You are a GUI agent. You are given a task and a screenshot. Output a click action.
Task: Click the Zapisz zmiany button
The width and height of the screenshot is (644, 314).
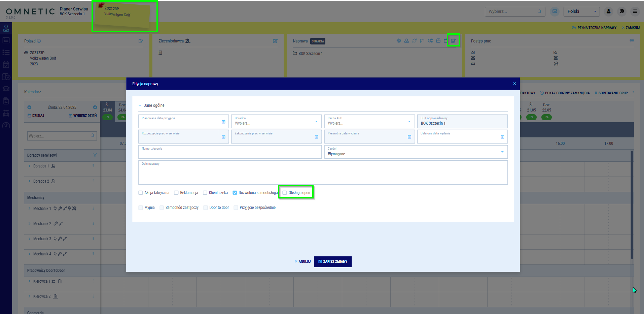pyautogui.click(x=332, y=261)
